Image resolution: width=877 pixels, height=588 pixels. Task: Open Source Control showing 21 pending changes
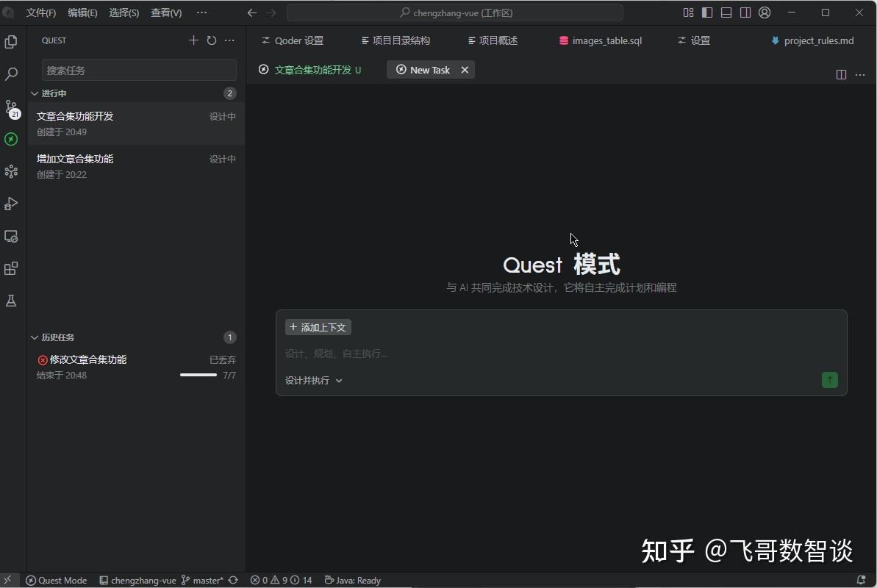[11, 109]
